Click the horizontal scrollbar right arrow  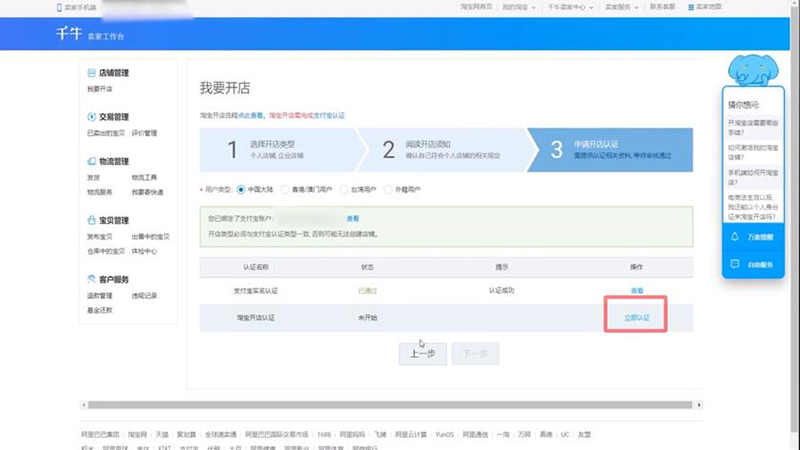coord(699,405)
